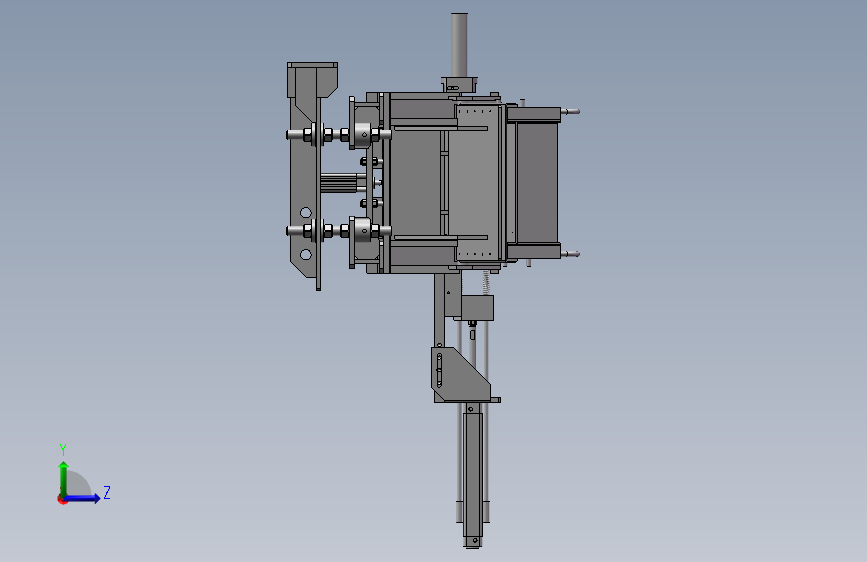
Task: Select the upper round roller bearing on the left shafts
Action: point(362,134)
